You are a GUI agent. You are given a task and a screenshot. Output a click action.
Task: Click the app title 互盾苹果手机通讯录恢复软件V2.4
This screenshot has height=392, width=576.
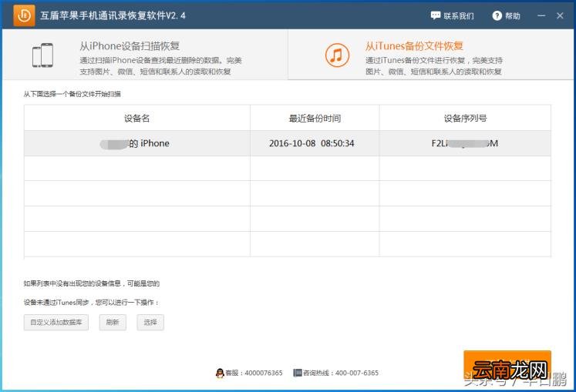pyautogui.click(x=113, y=15)
